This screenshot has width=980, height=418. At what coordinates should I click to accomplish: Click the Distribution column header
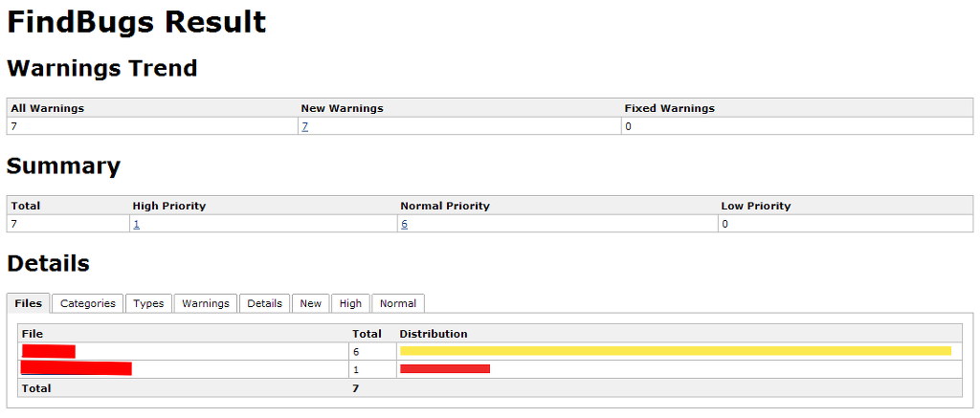434,334
